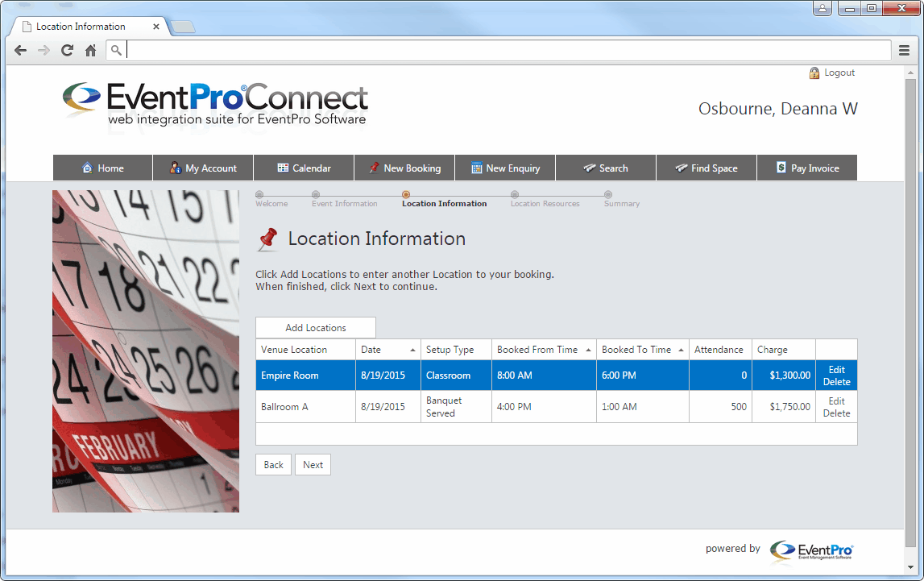This screenshot has height=581, width=924.
Task: Select the Welcome wizard step marker
Action: 259,194
